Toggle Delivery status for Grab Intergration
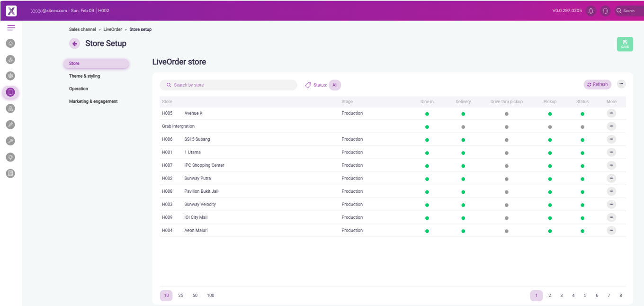644x306 pixels. coord(463,127)
